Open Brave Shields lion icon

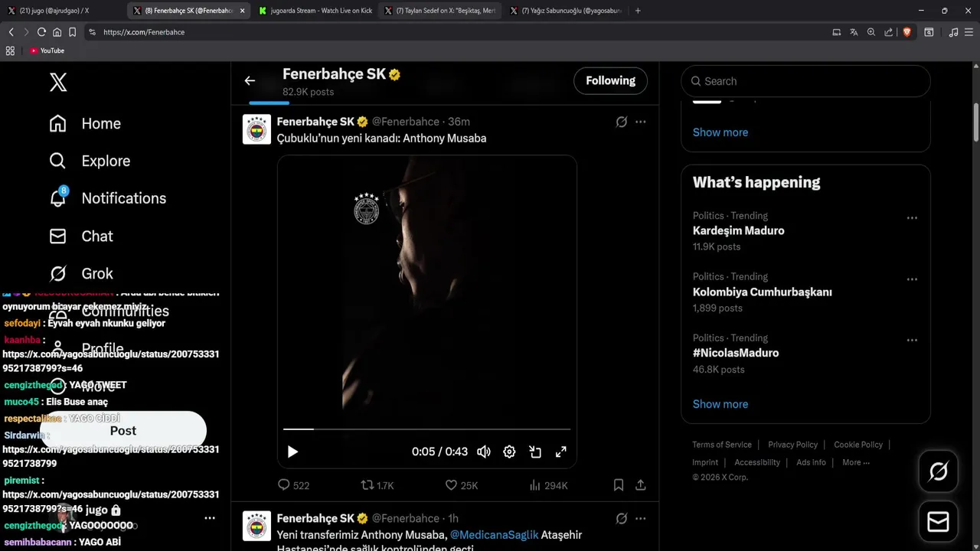906,32
